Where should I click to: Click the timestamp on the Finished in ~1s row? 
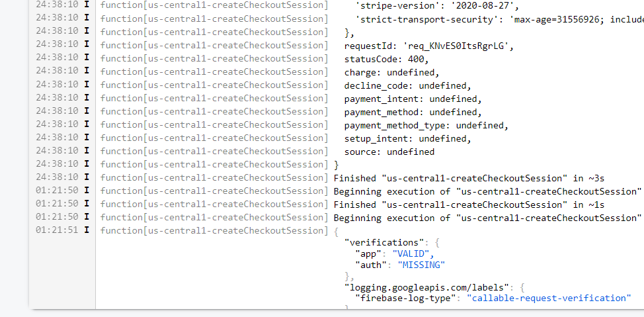(57, 204)
